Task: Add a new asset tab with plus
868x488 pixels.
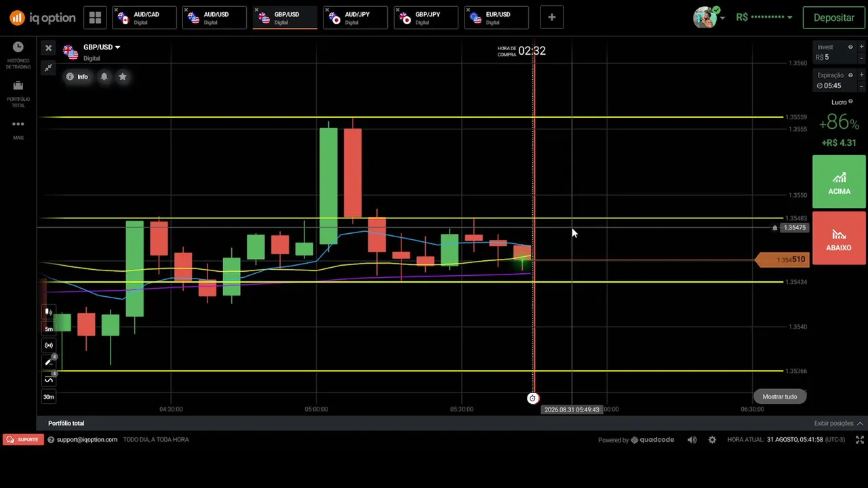Action: [x=552, y=18]
